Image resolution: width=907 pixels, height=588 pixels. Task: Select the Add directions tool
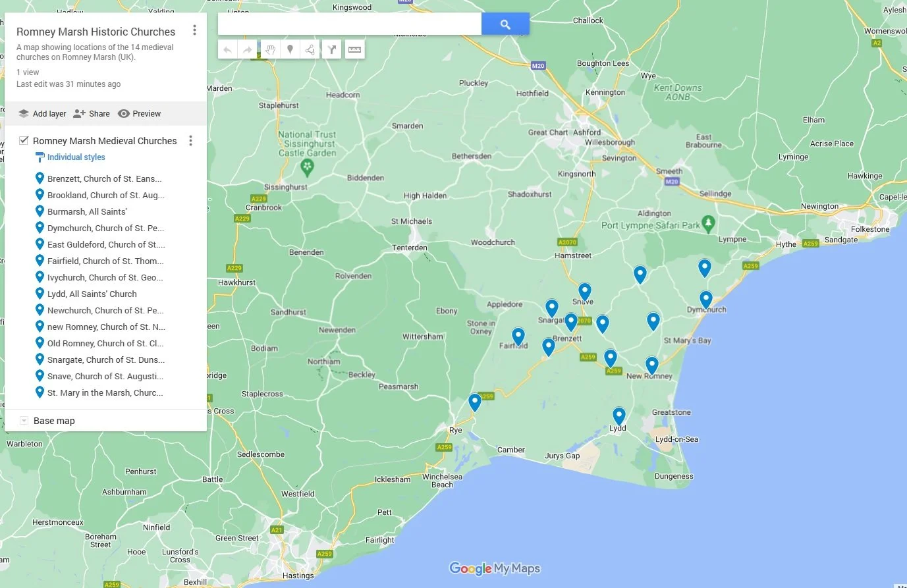331,49
